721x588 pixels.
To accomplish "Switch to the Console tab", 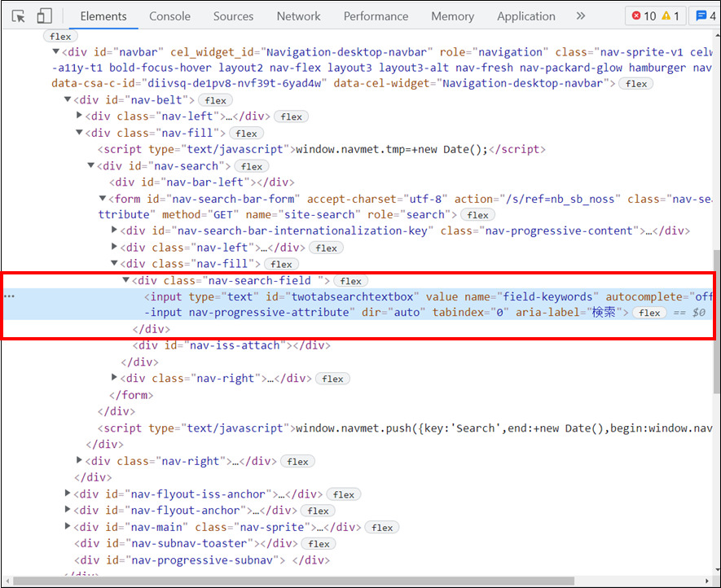I will coord(169,16).
